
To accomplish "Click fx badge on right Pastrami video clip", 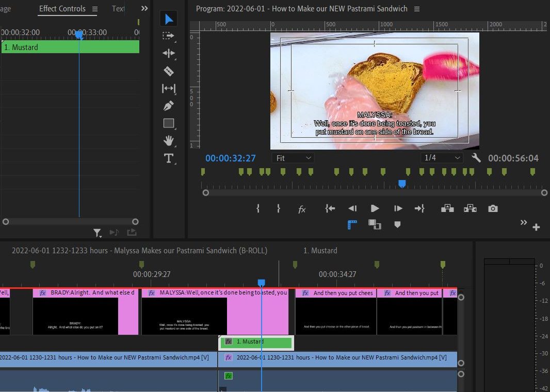I will (x=229, y=357).
